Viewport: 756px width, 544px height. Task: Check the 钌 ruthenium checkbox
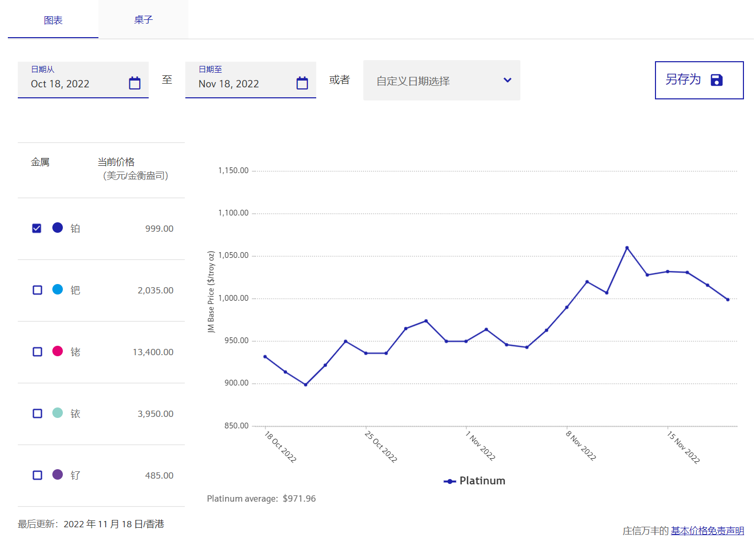pyautogui.click(x=37, y=475)
